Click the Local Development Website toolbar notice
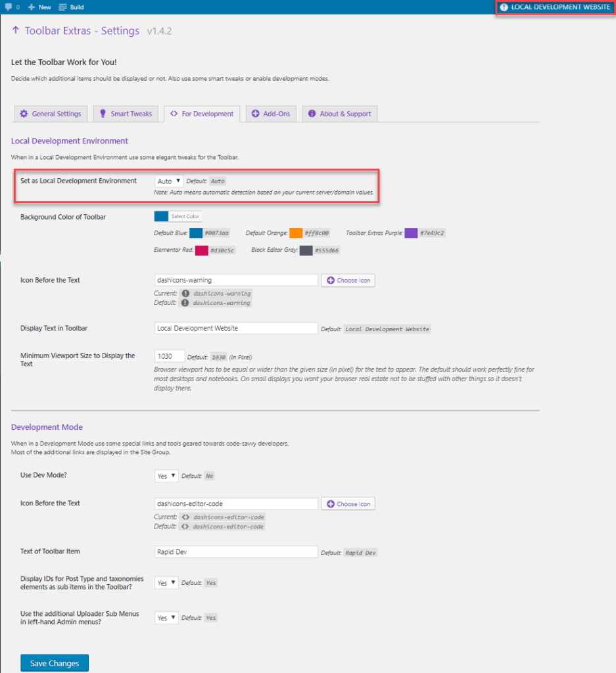Viewport: 616px width, 673px height. [x=556, y=7]
